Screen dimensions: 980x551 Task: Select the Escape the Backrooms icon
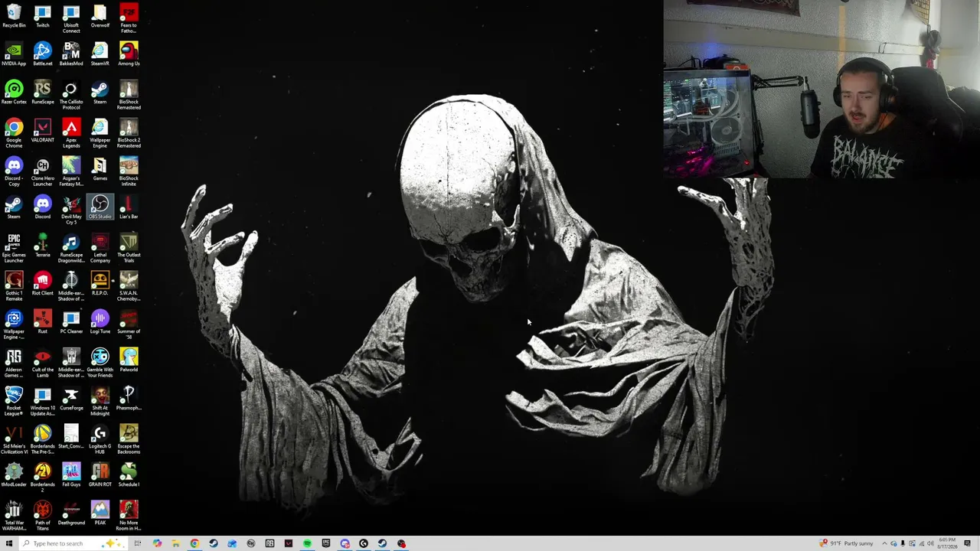click(x=129, y=440)
